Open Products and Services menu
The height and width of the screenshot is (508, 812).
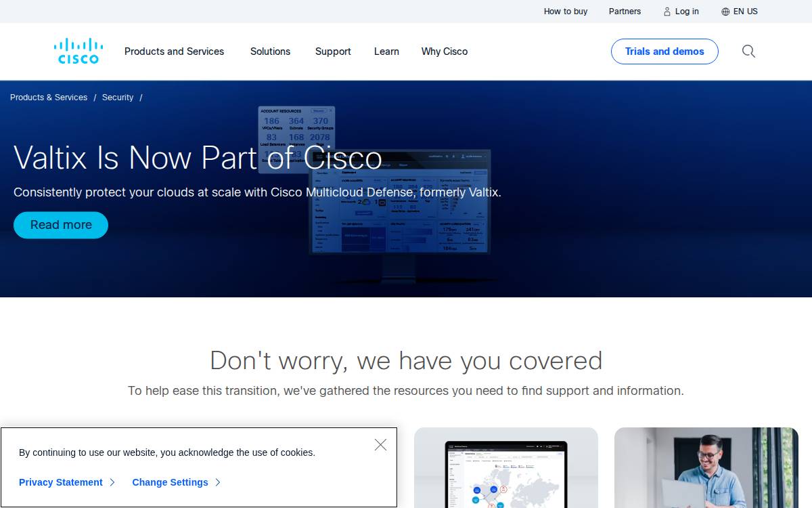click(174, 51)
